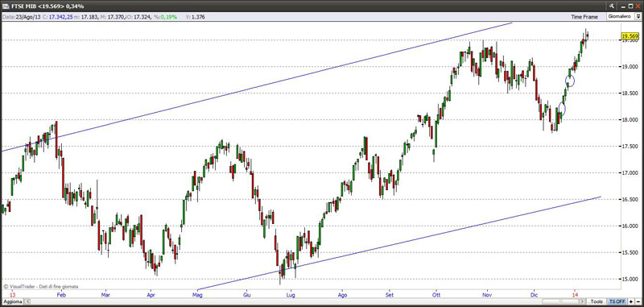This screenshot has width=644, height=307.
Task: Click the 16.000 price axis label
Action: click(x=631, y=226)
